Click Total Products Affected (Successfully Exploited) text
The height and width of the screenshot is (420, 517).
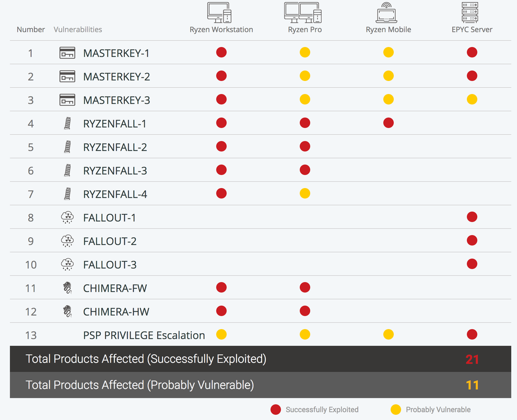click(x=146, y=359)
